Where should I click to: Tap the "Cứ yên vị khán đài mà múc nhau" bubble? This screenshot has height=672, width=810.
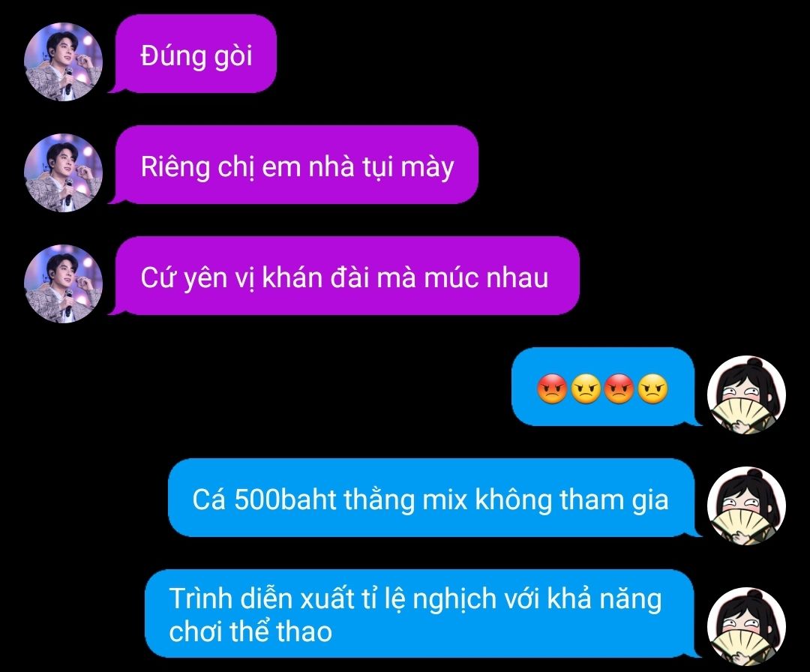344,276
